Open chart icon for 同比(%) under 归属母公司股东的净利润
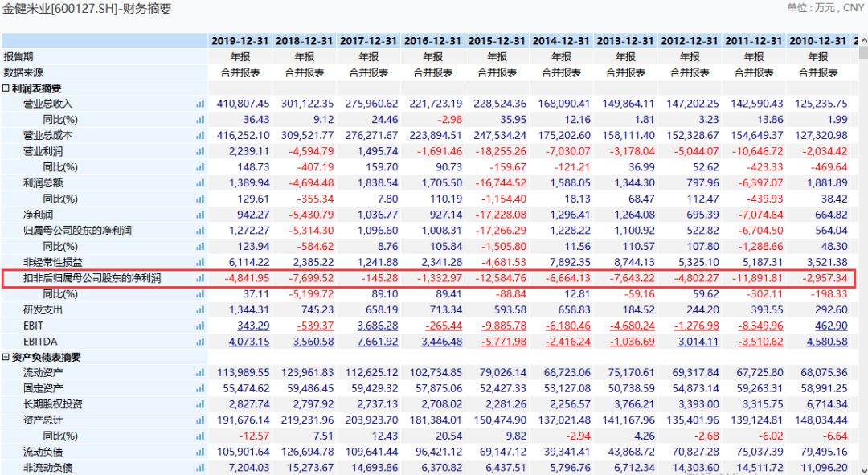 click(200, 247)
